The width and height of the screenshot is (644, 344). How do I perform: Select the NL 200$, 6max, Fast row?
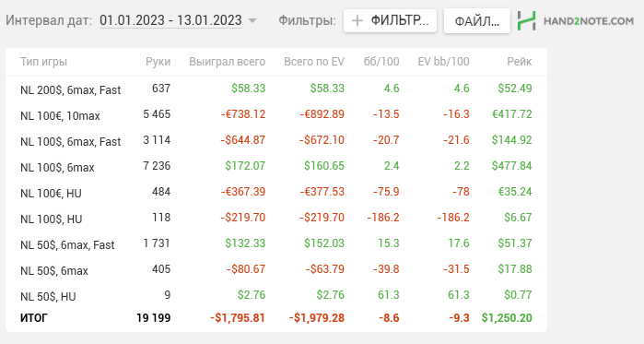pos(276,89)
